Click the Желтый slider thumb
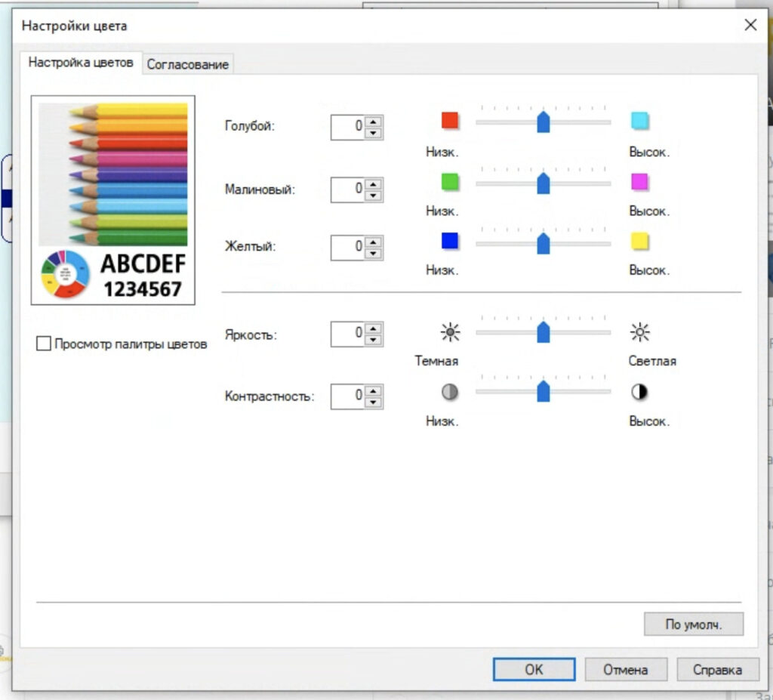The height and width of the screenshot is (700, 773). pos(544,243)
